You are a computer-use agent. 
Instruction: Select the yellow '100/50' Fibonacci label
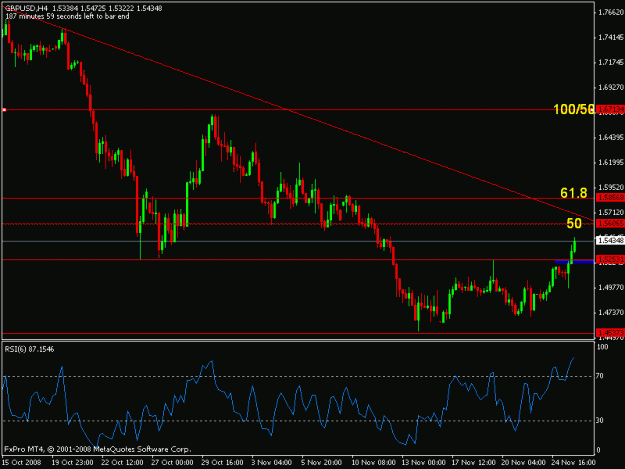(574, 110)
